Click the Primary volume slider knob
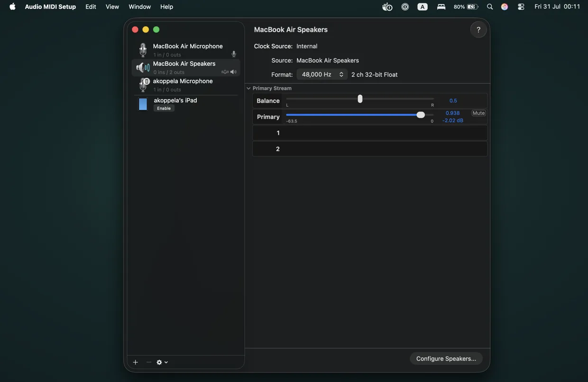The width and height of the screenshot is (588, 382). pyautogui.click(x=421, y=115)
